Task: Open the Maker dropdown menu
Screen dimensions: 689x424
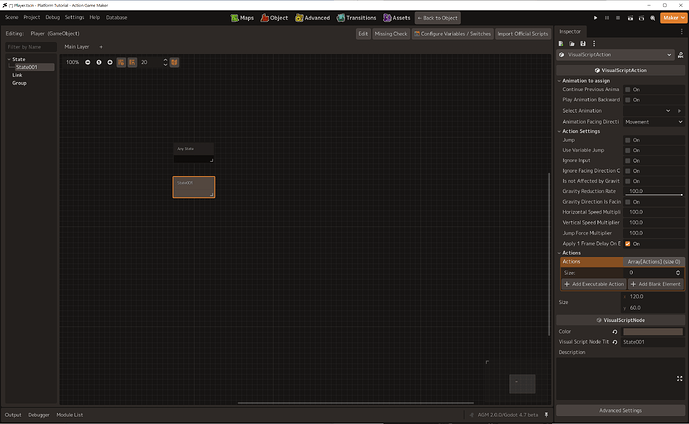Action: 673,18
